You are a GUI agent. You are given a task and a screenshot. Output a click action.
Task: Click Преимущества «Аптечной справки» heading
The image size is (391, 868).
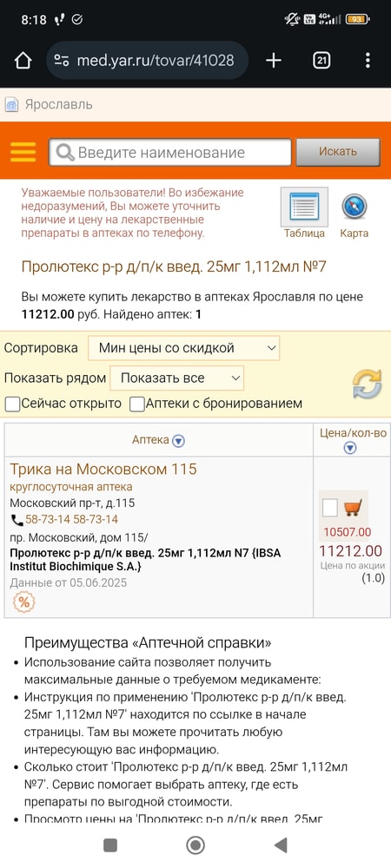tap(148, 643)
